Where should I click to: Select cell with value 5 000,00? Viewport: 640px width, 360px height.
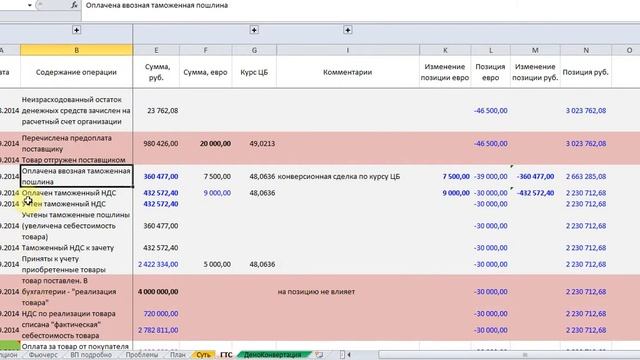click(x=205, y=264)
